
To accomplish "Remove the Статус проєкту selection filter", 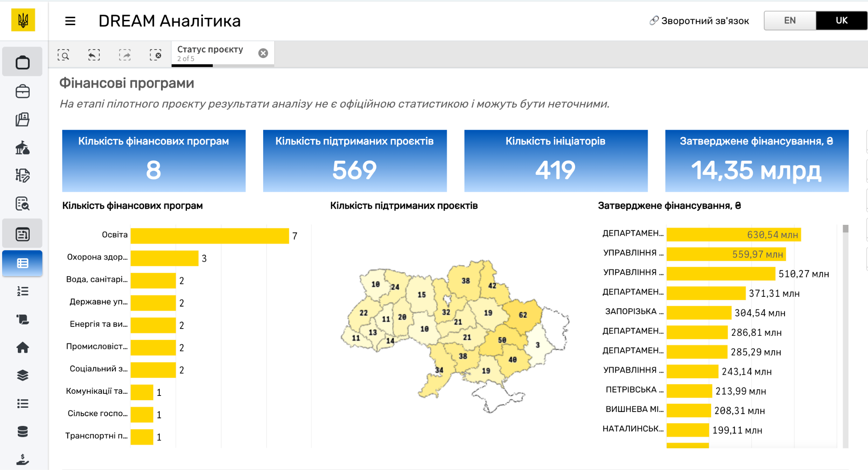I will click(263, 53).
